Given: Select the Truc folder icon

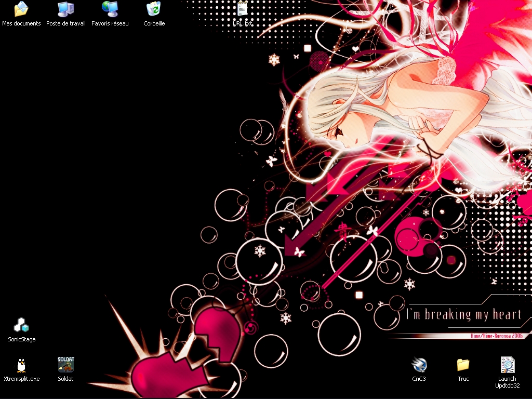Looking at the screenshot, I should [463, 365].
